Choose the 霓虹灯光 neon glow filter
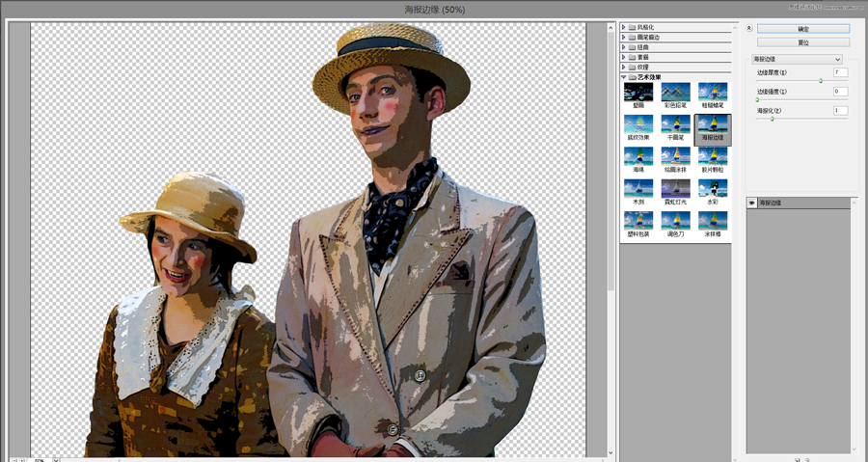The height and width of the screenshot is (462, 868). point(675,189)
